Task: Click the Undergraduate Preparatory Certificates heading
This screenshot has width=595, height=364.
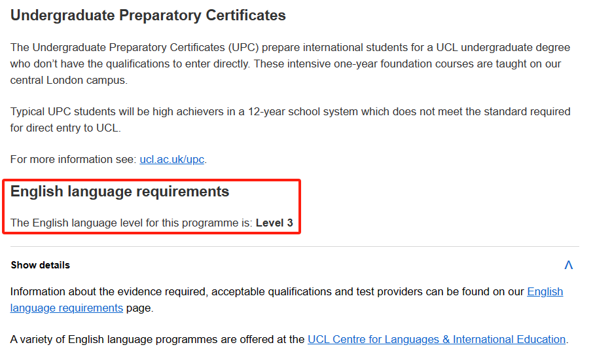Action: tap(148, 16)
